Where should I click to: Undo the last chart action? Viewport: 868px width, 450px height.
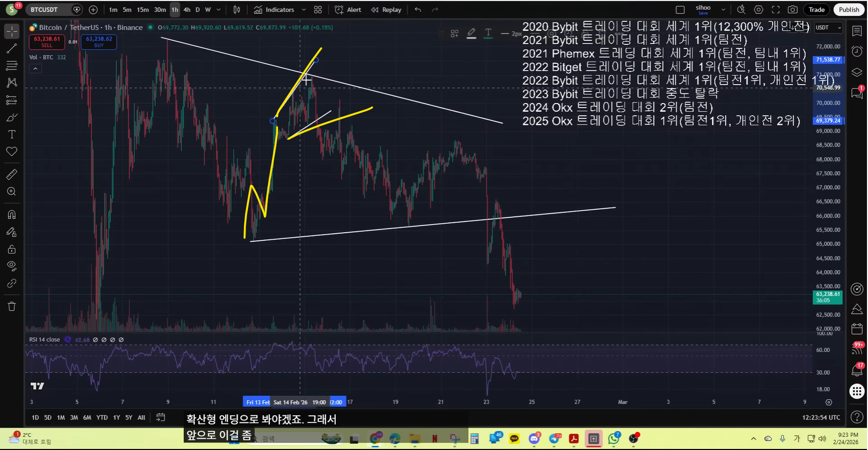pos(418,10)
